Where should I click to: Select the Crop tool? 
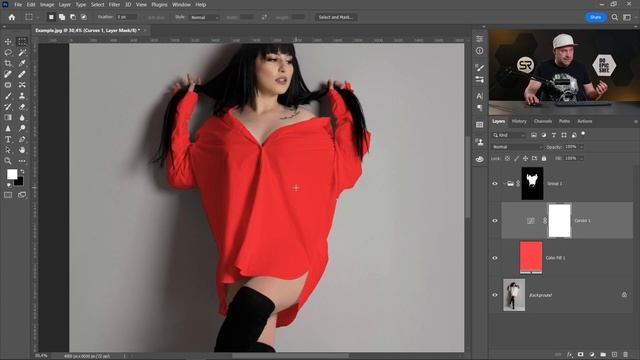point(8,63)
